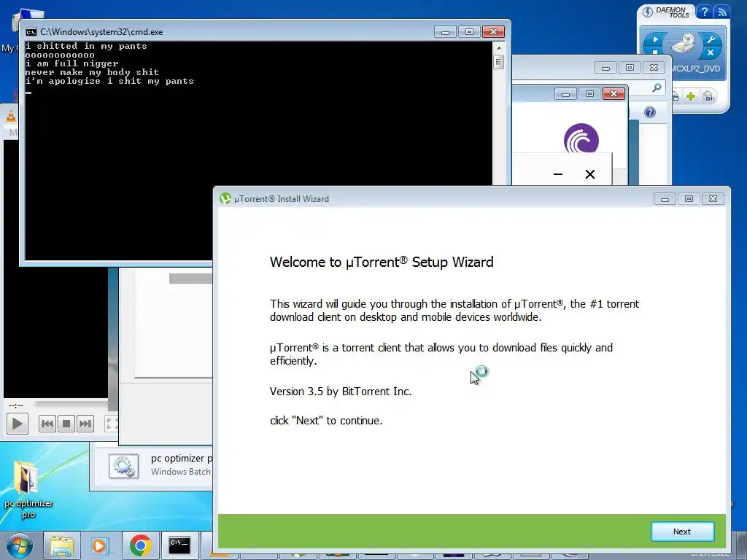Click the VLC seek bar
This screenshot has height=560, width=747.
71,405
